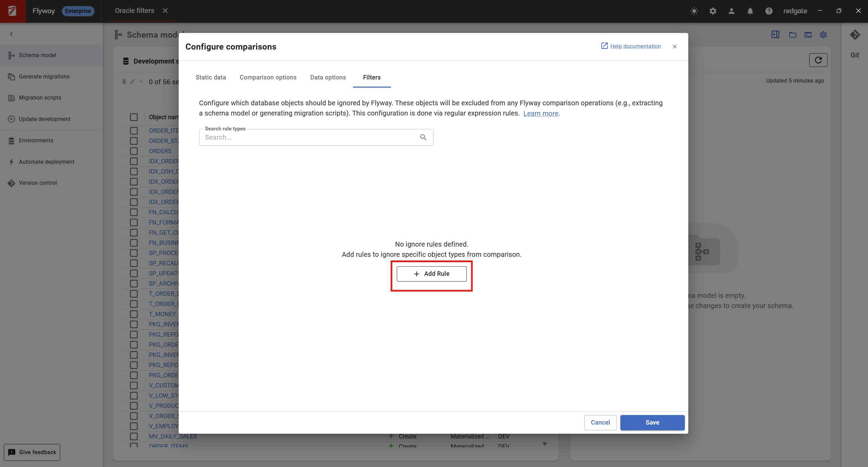
Task: Open notifications bell icon
Action: click(750, 11)
